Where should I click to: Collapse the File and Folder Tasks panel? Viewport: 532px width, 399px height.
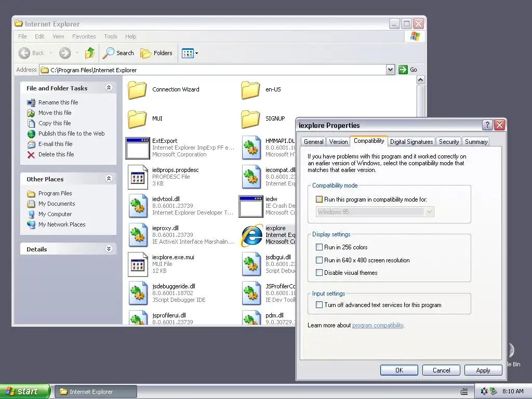tap(109, 87)
